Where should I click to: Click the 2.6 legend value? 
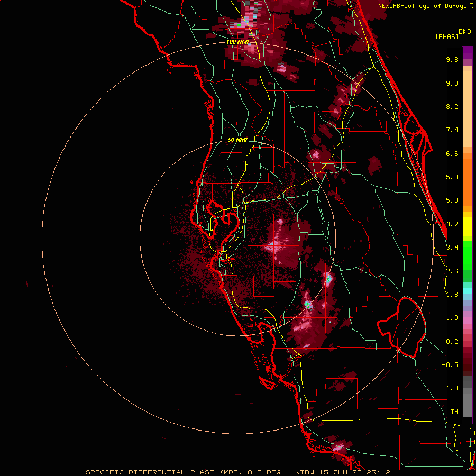452,271
